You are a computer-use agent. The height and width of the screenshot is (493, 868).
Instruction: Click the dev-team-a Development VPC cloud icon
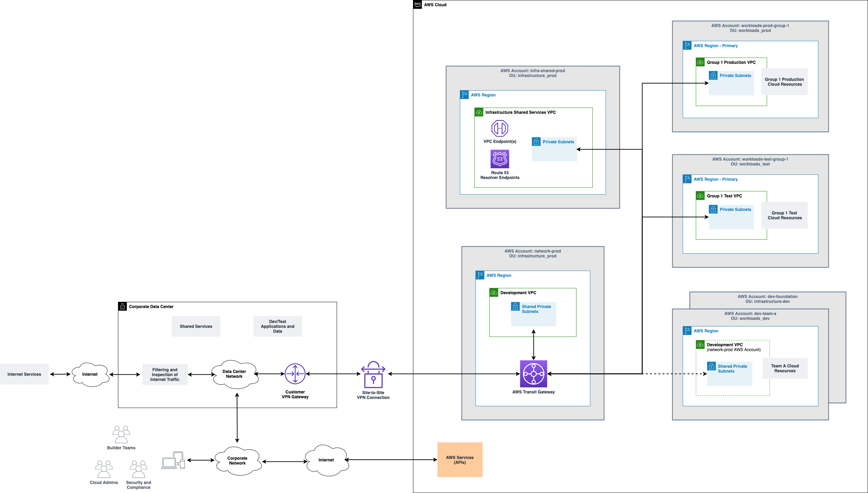[x=700, y=345]
